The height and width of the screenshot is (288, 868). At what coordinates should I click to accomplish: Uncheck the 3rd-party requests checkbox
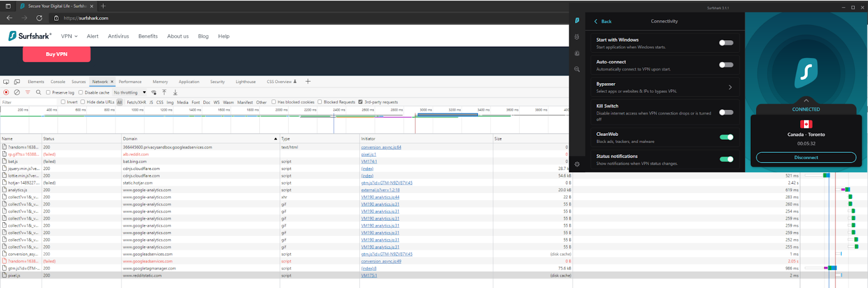(360, 102)
